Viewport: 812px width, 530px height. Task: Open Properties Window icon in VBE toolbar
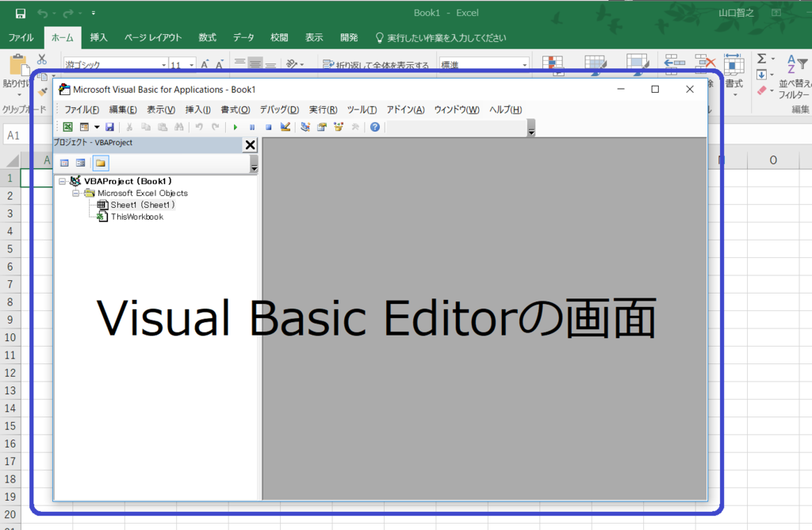coord(322,127)
